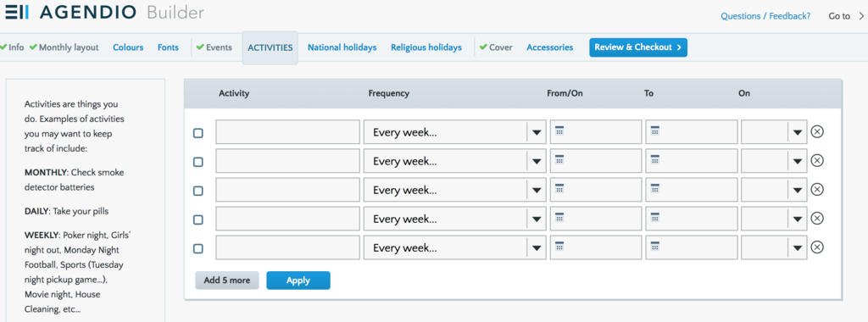Tick the fifth activity row checkbox
This screenshot has width=868, height=322.
198,248
